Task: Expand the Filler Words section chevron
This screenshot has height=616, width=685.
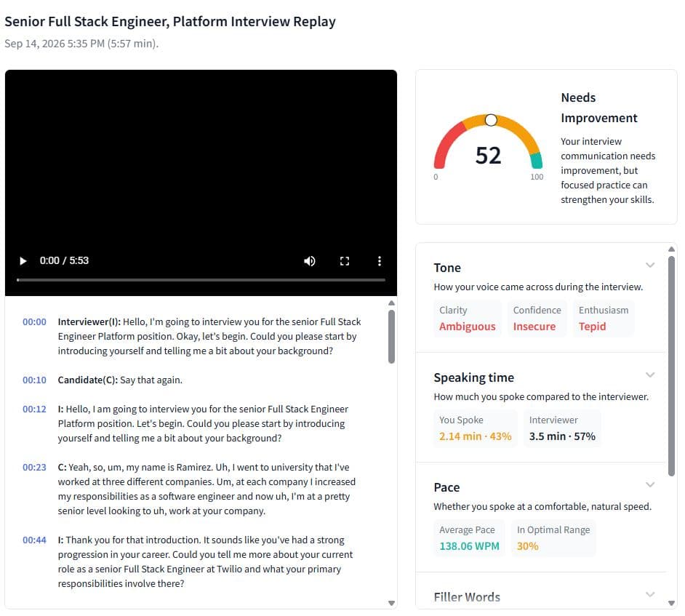Action: coord(650,594)
